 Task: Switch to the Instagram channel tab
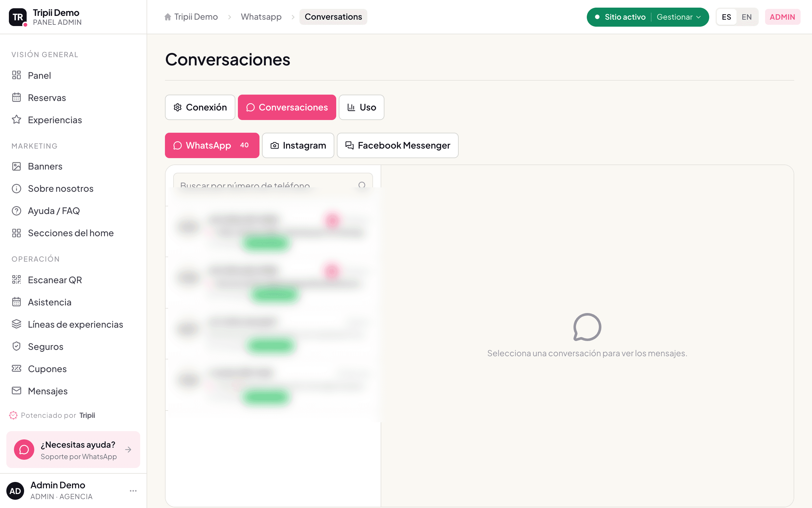[x=298, y=145]
